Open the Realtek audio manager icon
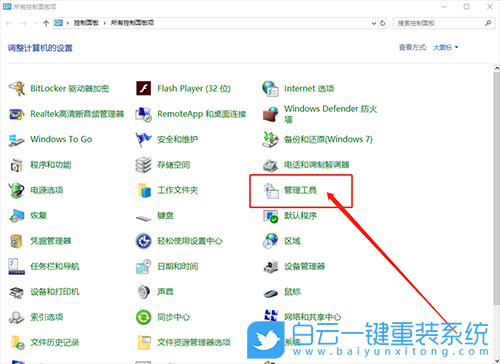Image resolution: width=500 pixels, height=364 pixels. pos(16,114)
